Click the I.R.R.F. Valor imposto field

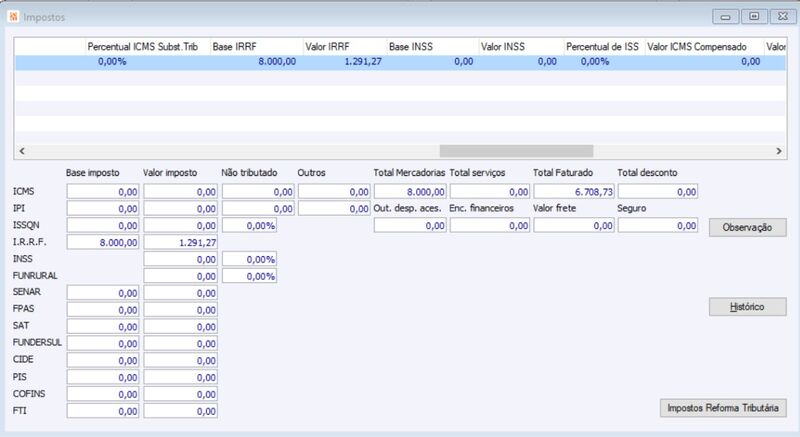181,242
